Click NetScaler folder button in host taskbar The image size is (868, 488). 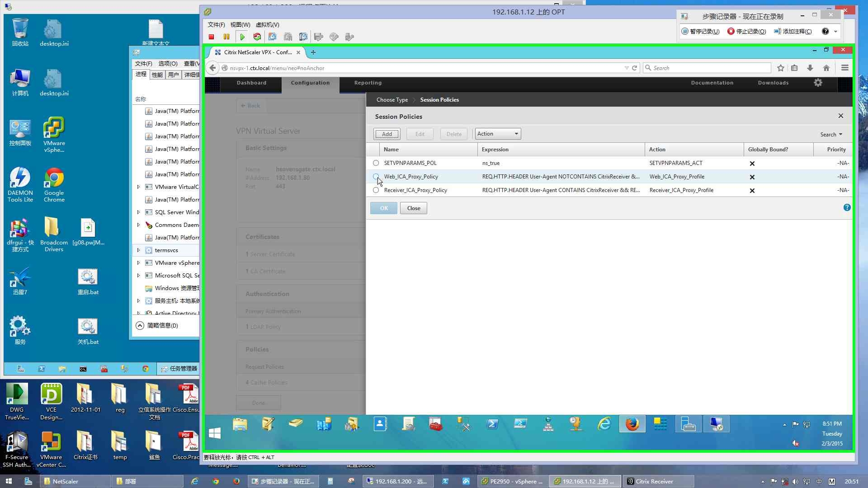tap(76, 482)
